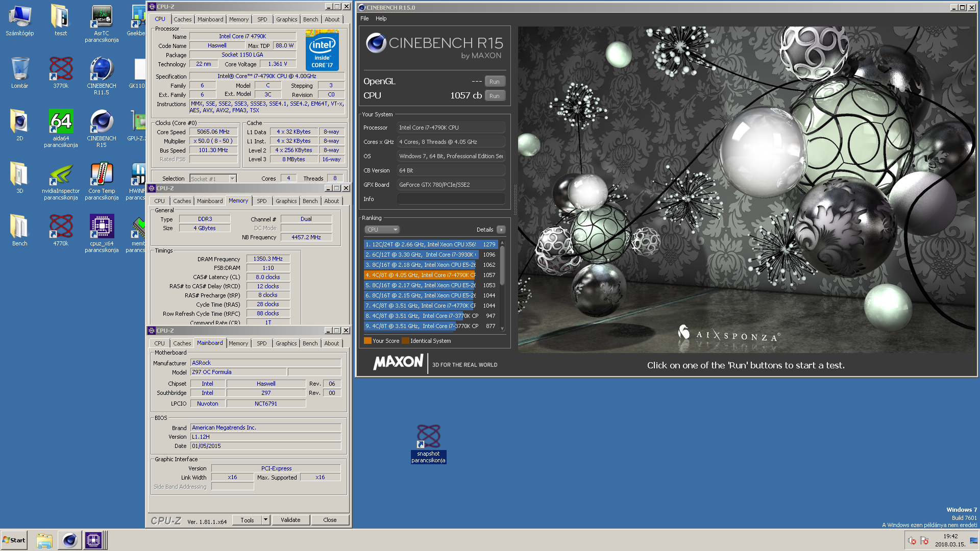Click the BIOS version L1.12H field

265,437
